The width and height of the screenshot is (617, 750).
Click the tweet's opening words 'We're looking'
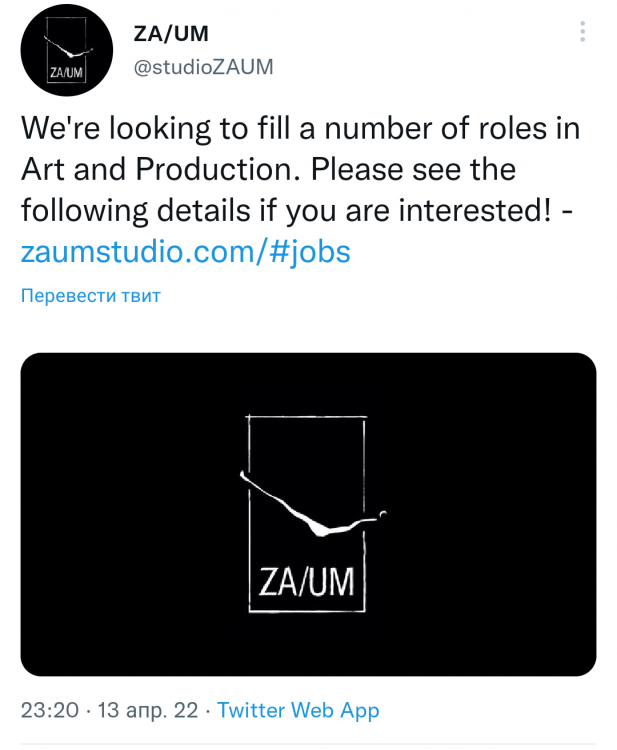[113, 130]
